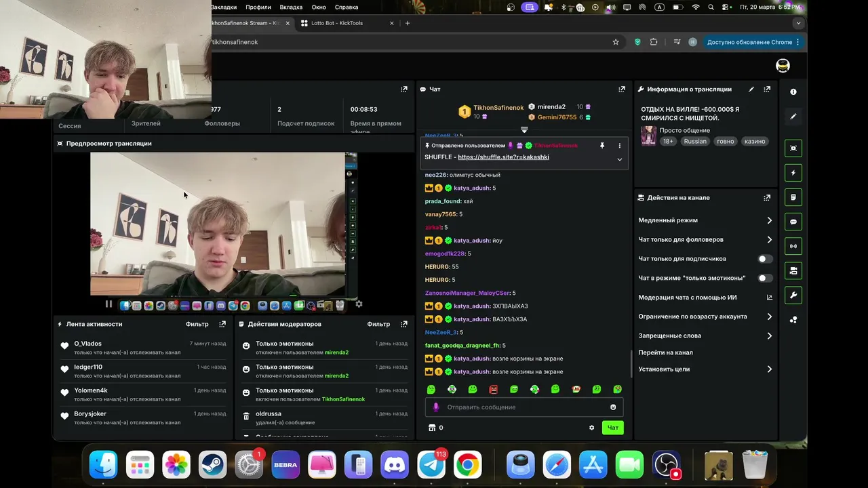Bookmark this page with star icon

(x=616, y=42)
